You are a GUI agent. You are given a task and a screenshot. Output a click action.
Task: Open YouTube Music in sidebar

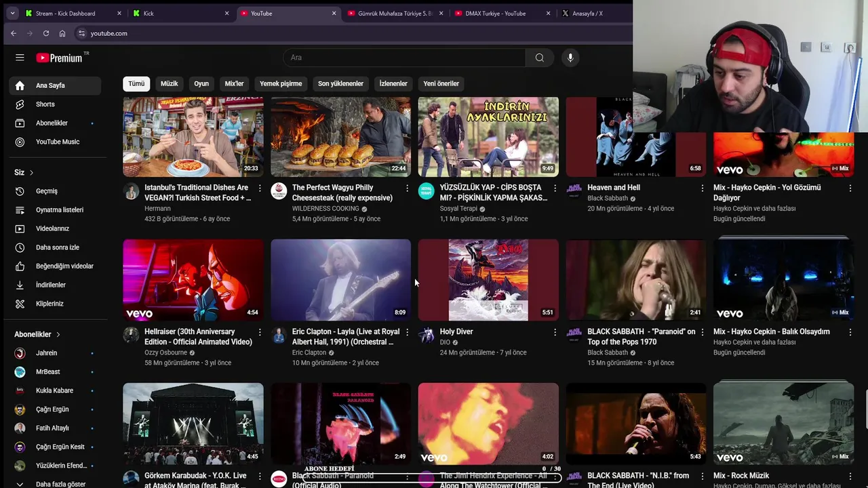56,142
